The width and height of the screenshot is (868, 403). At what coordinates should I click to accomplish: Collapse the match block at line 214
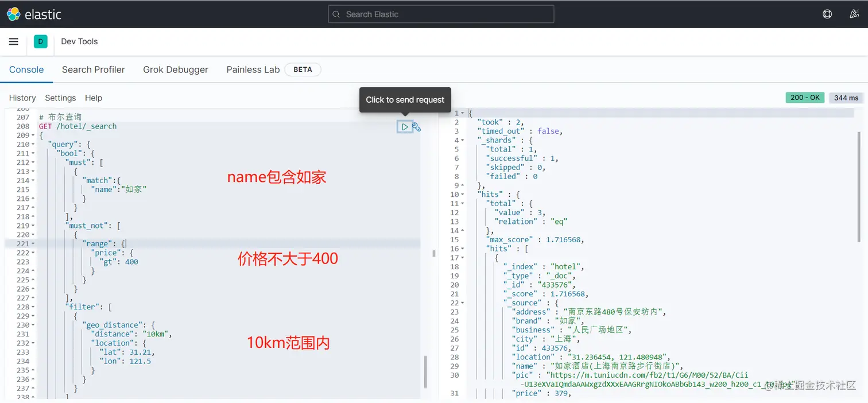point(33,181)
